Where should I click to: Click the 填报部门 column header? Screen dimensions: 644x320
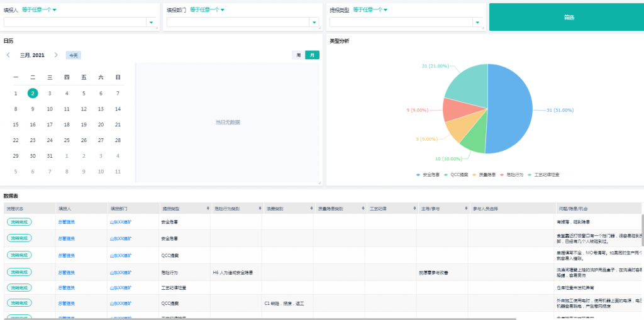(x=133, y=209)
